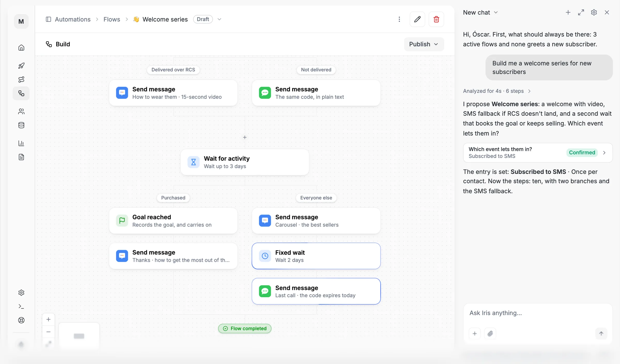Screen dimensions: 620x364
Task: Open the New chat dropdown
Action: click(x=480, y=12)
